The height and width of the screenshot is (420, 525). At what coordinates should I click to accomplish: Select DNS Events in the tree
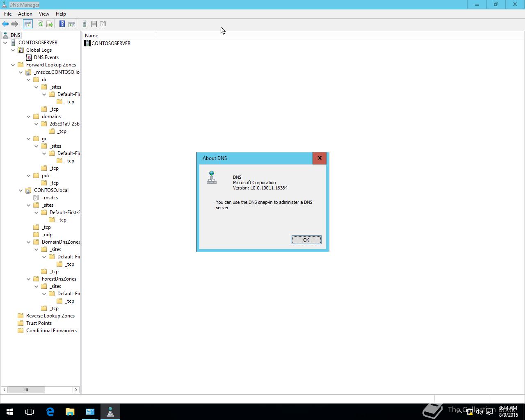pos(46,57)
